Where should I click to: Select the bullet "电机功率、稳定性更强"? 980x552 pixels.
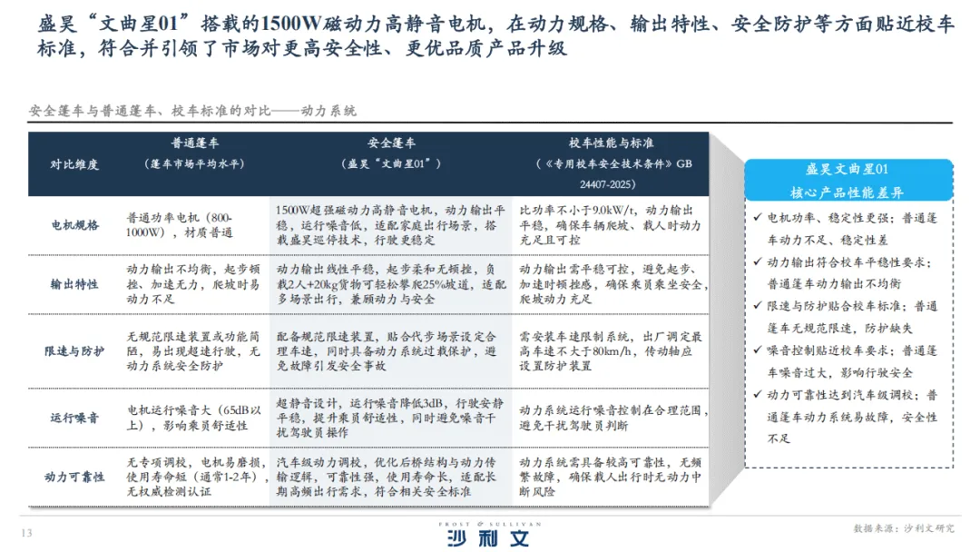[x=846, y=229]
